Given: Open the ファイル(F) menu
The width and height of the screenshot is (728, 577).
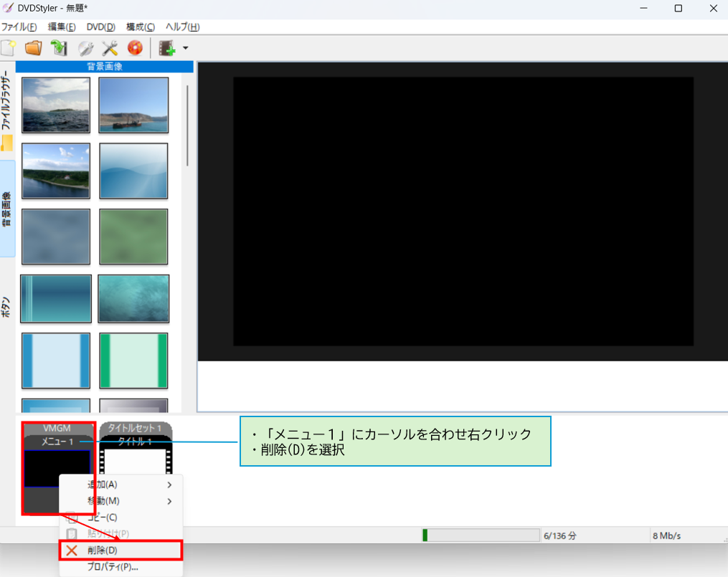Looking at the screenshot, I should pos(19,27).
